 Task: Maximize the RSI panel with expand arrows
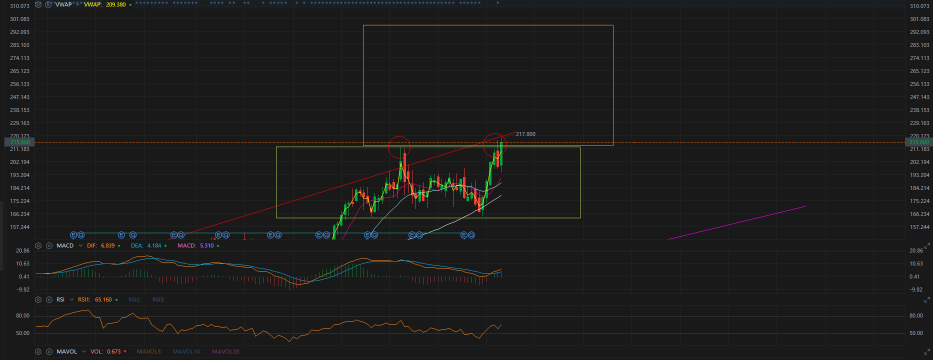[926, 300]
